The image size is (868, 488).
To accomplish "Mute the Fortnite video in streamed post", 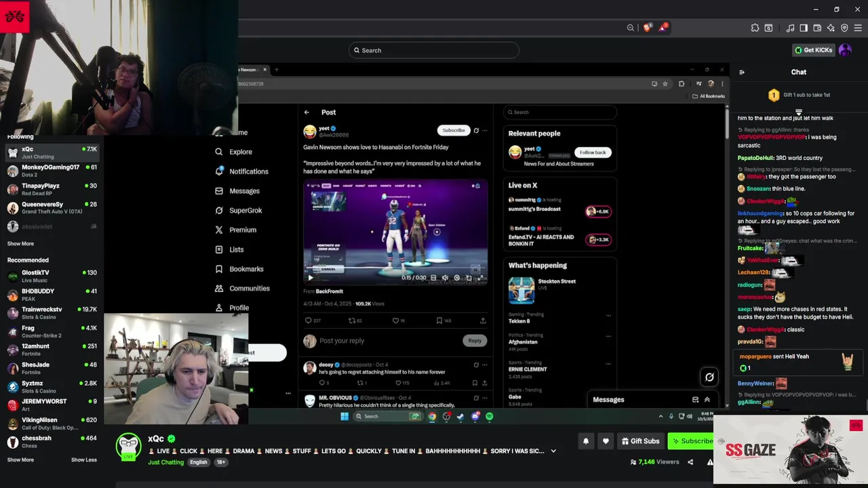I will 445,277.
